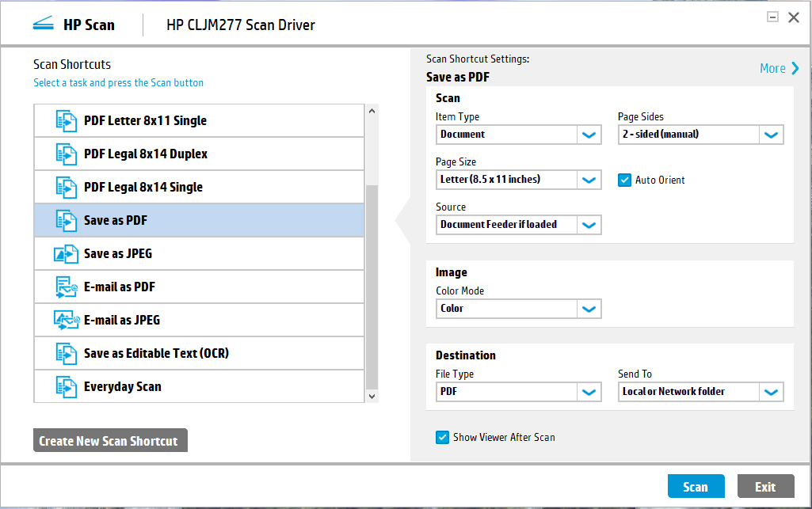Open the Item Type dropdown
Viewport: 812px width, 509px height.
tap(589, 135)
